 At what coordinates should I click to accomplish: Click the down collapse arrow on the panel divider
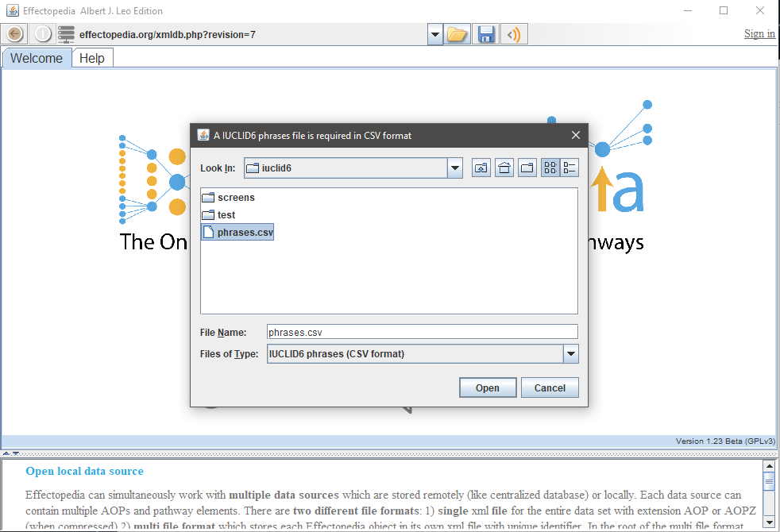click(x=15, y=453)
